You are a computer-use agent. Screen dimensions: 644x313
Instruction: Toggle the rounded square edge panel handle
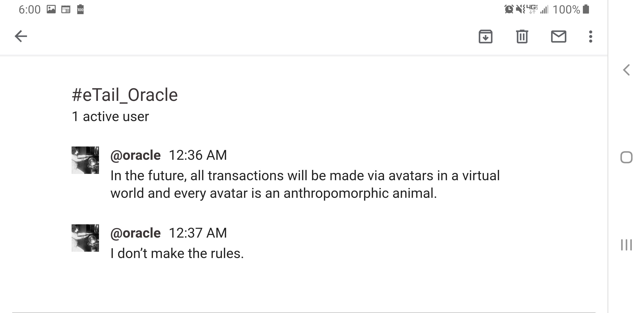pos(627,157)
